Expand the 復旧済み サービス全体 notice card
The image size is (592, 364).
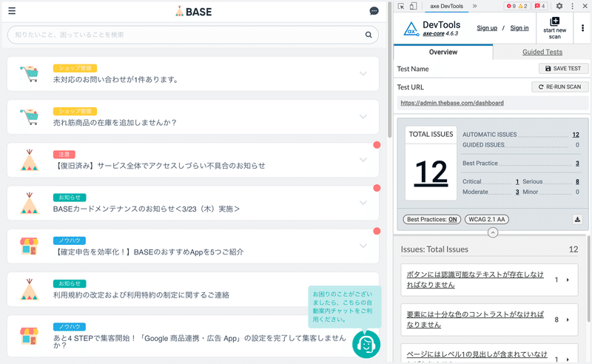(363, 160)
